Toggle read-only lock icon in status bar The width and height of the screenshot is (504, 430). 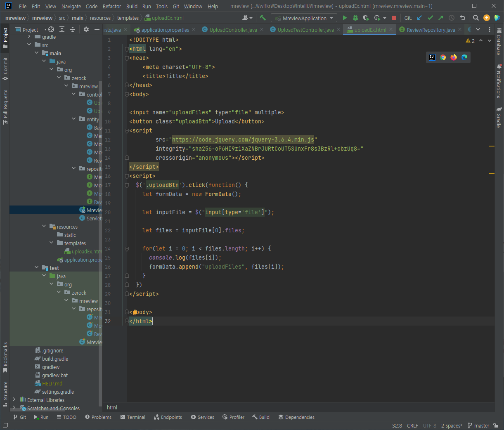tap(495, 425)
